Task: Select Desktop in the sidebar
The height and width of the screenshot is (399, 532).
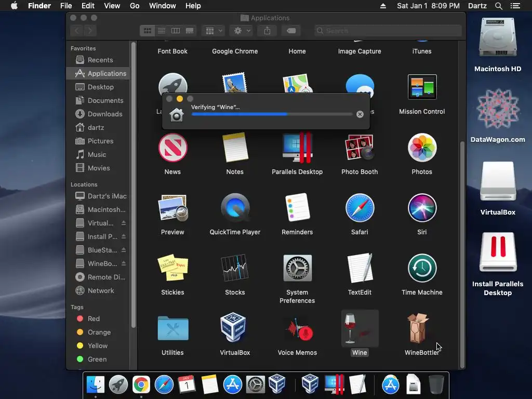Action: (x=98, y=87)
